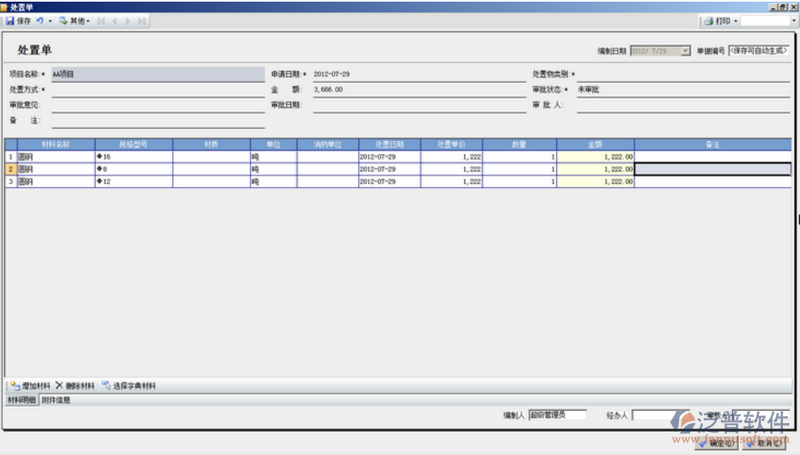
Task: Open the Other (其他) dropdown menu
Action: coord(75,20)
